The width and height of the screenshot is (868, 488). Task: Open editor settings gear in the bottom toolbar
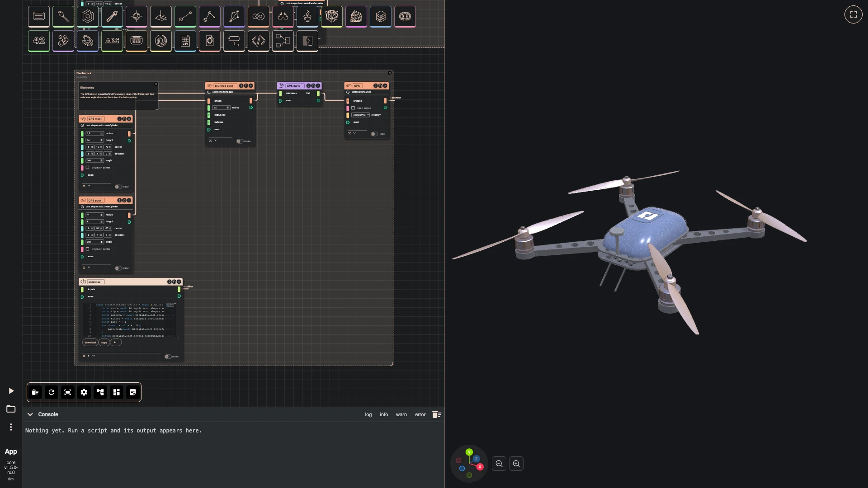pyautogui.click(x=84, y=392)
